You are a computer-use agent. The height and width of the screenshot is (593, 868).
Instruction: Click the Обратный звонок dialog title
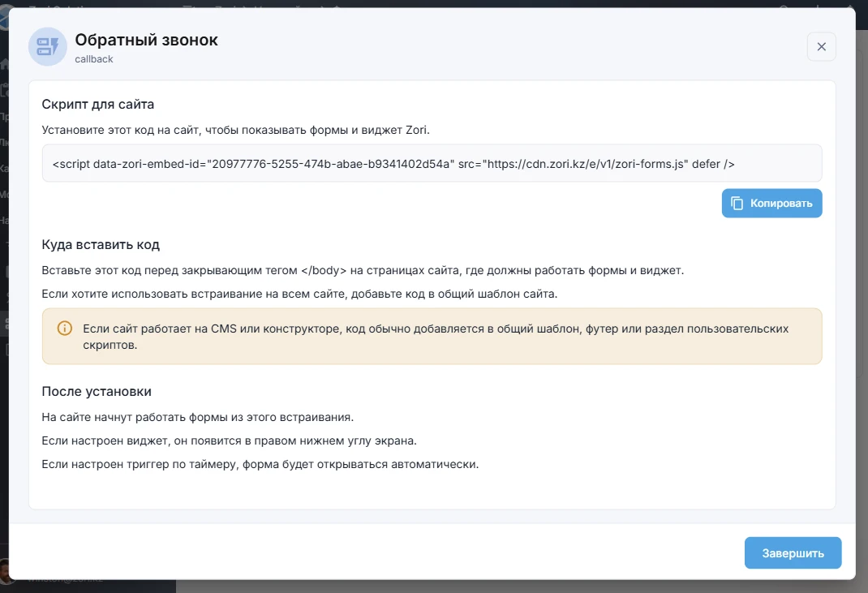click(146, 39)
